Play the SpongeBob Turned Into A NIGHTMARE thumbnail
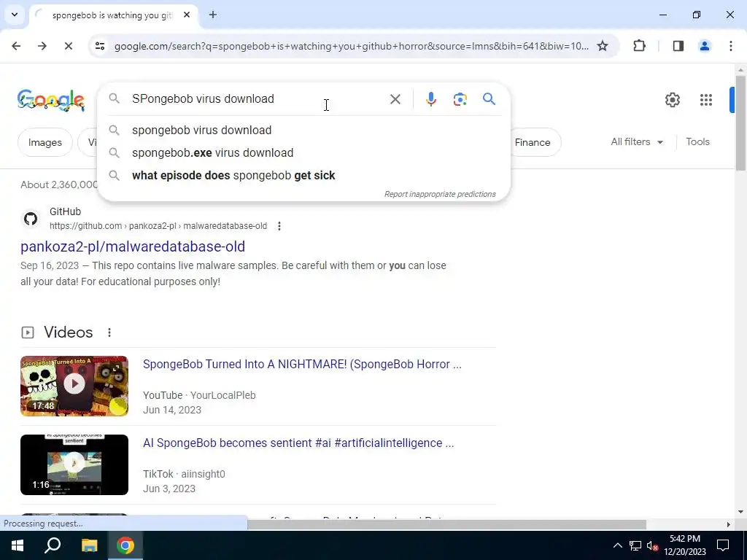Viewport: 747px width, 560px height. [74, 386]
